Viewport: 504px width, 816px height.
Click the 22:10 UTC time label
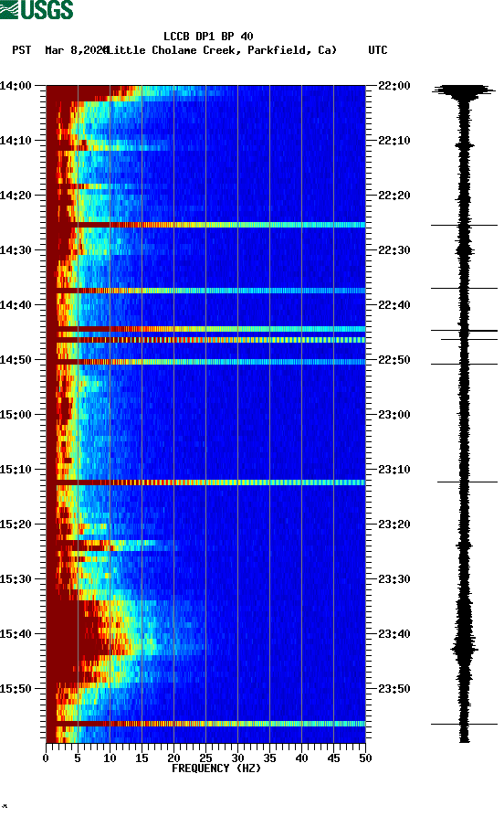pos(394,141)
